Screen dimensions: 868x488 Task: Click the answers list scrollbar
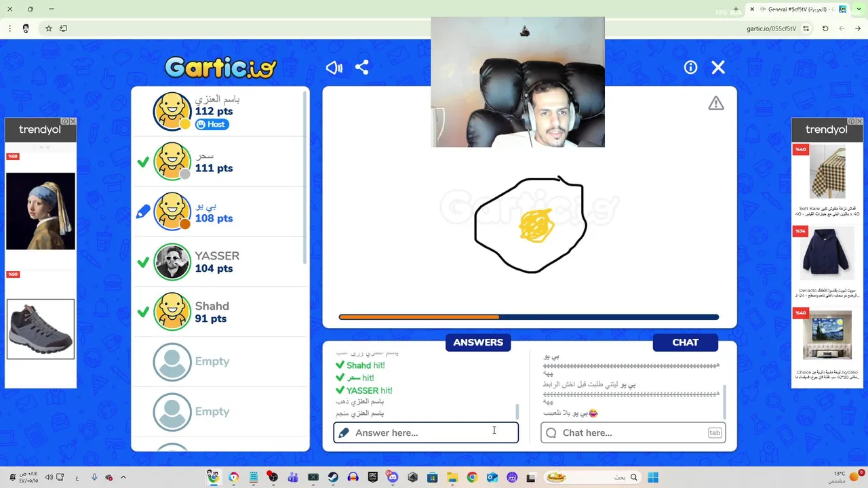pyautogui.click(x=517, y=411)
